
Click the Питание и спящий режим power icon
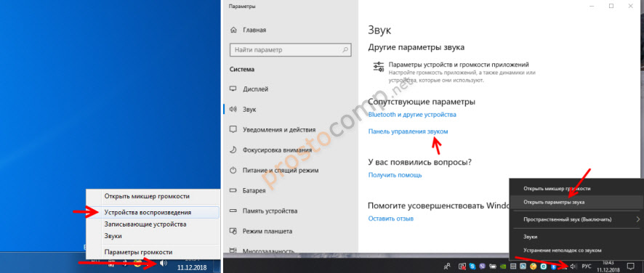(x=234, y=170)
